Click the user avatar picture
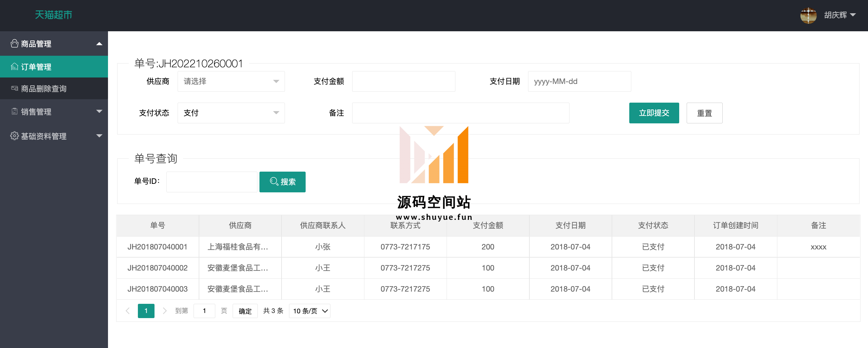The width and height of the screenshot is (868, 348). point(808,15)
